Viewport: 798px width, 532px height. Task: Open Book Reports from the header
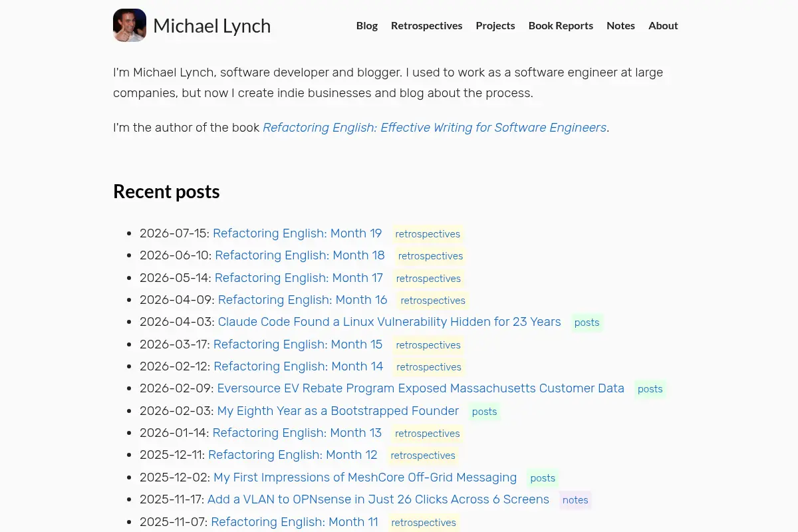[x=561, y=25]
